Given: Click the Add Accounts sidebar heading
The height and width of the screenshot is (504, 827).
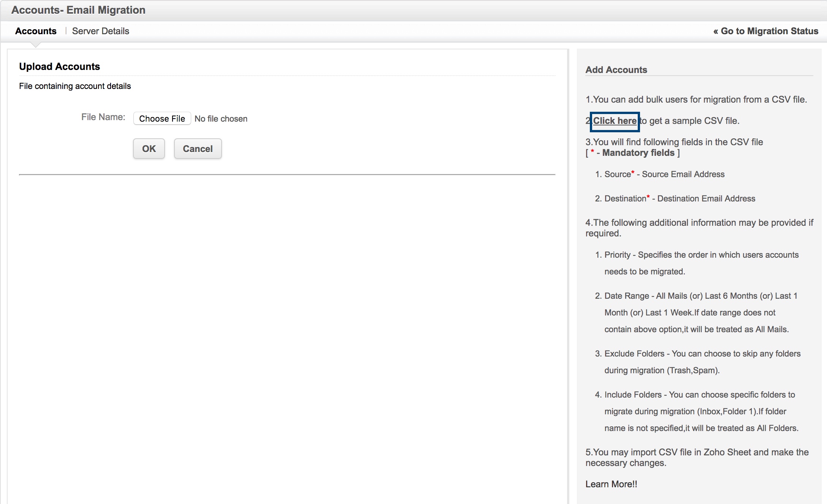Looking at the screenshot, I should [x=616, y=70].
